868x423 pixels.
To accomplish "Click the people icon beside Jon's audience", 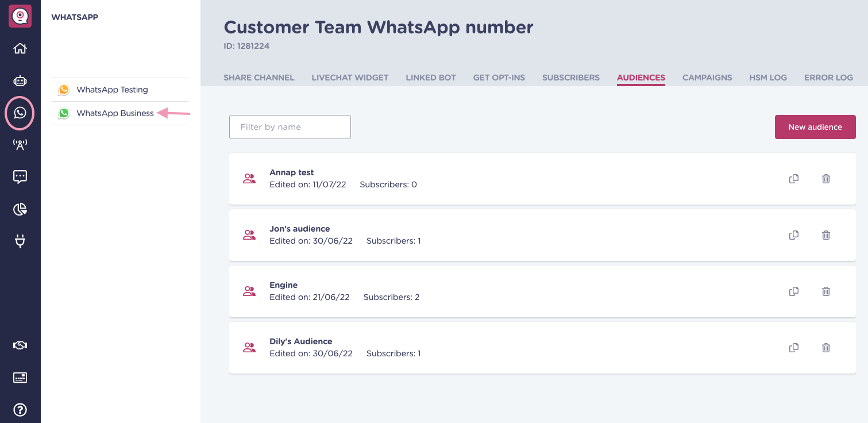I will point(249,235).
